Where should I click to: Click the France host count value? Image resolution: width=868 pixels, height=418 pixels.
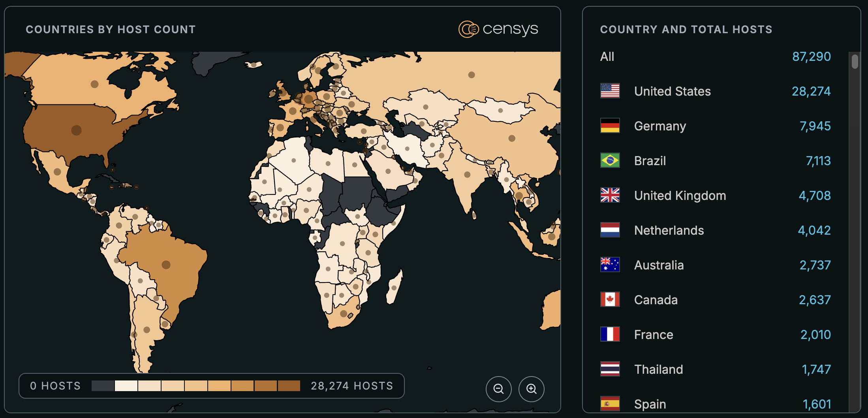pos(815,334)
